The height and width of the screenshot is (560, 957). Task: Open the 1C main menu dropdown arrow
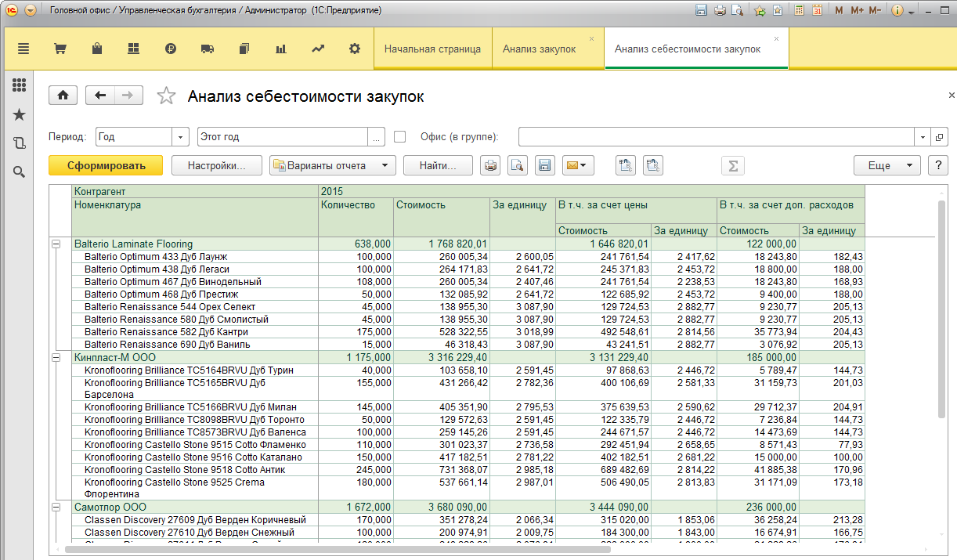coord(30,11)
